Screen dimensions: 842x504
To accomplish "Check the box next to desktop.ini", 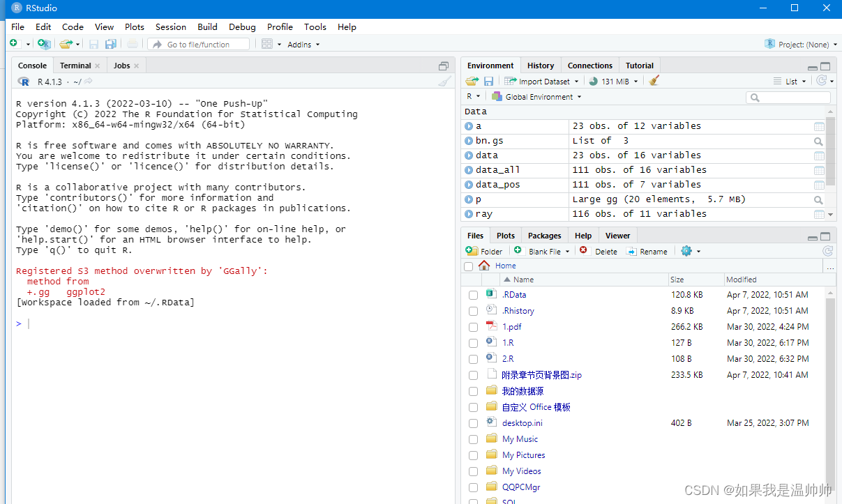I will 473,424.
